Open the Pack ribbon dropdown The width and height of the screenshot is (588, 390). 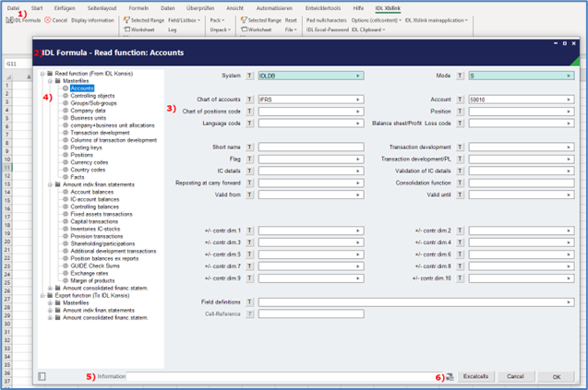217,20
